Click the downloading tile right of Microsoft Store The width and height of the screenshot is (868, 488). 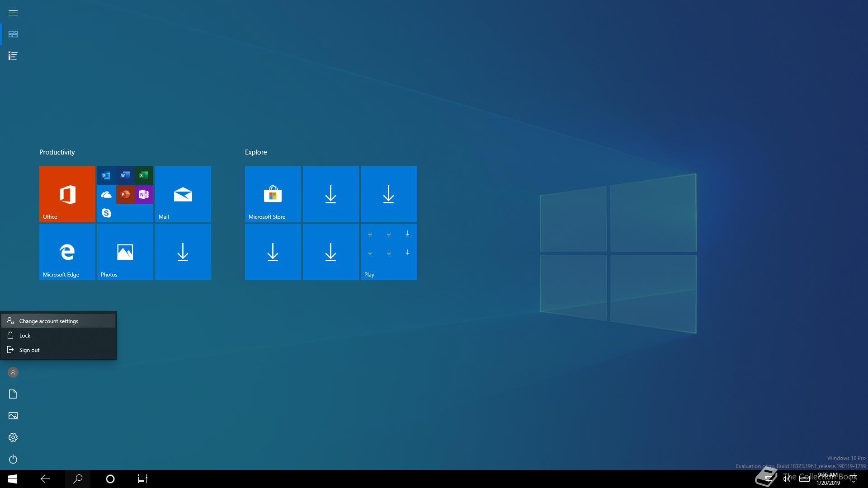coord(331,194)
